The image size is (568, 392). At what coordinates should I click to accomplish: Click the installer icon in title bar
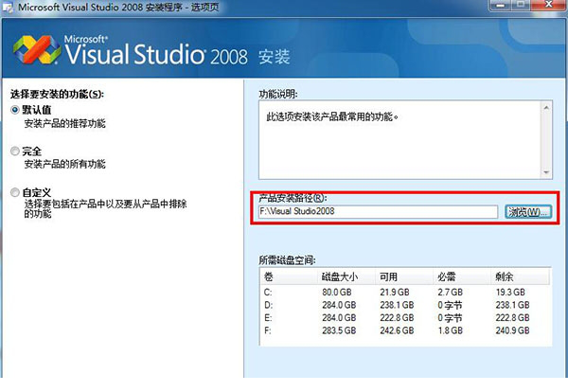point(8,7)
